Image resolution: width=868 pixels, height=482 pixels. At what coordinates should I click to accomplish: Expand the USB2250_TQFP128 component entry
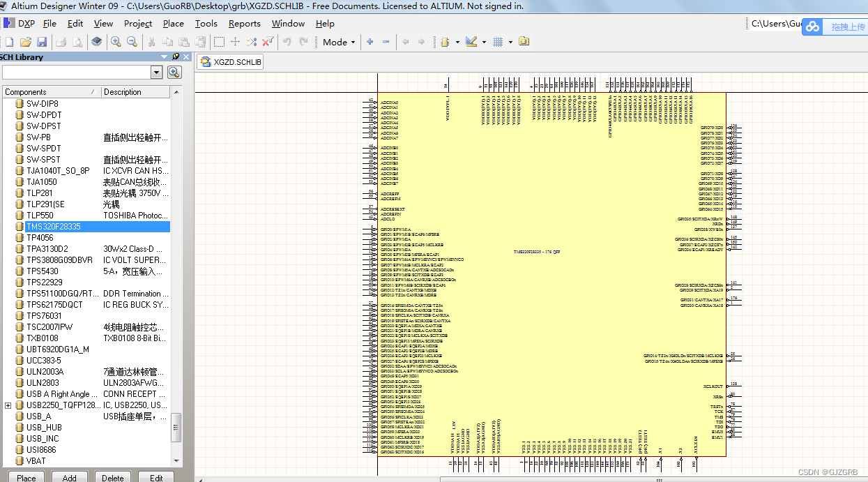[x=7, y=404]
